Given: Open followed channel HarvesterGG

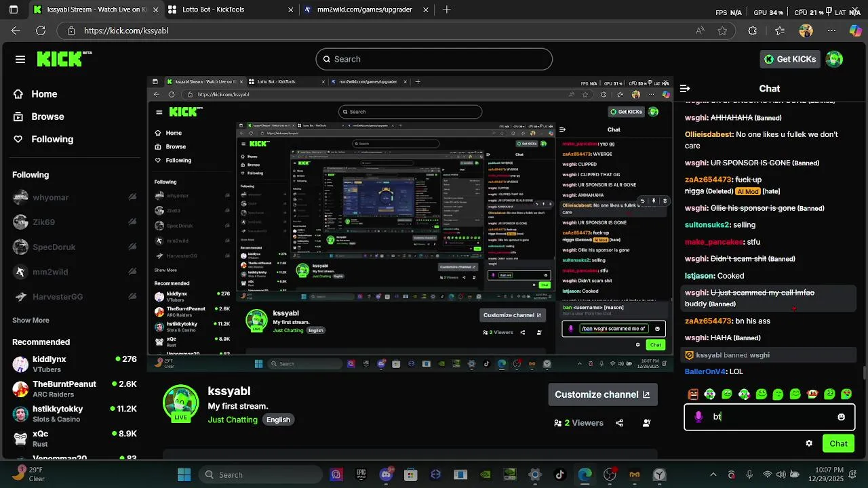Looking at the screenshot, I should click(75, 297).
